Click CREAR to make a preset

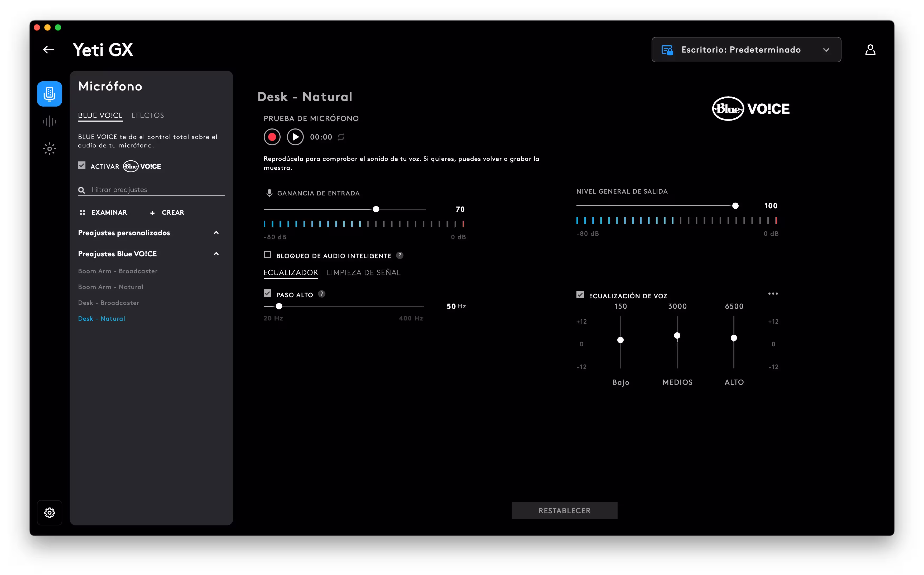point(167,213)
